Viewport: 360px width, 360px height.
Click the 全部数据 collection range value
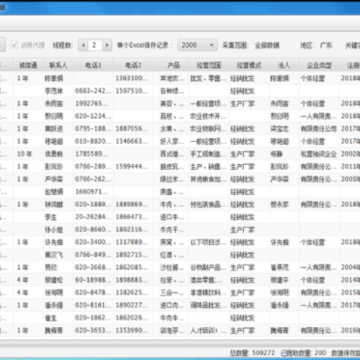coord(267,45)
